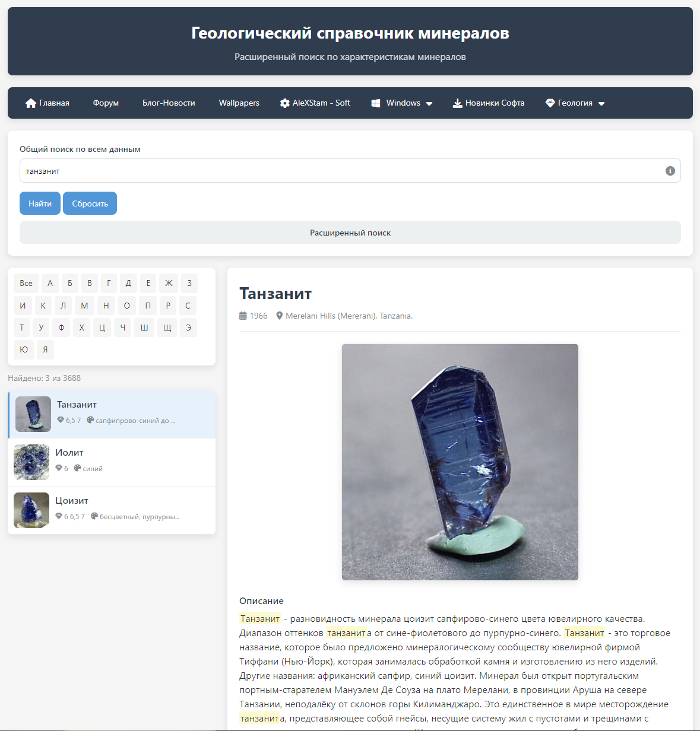Click the gem icon beside Геология
700x731 pixels.
[550, 103]
